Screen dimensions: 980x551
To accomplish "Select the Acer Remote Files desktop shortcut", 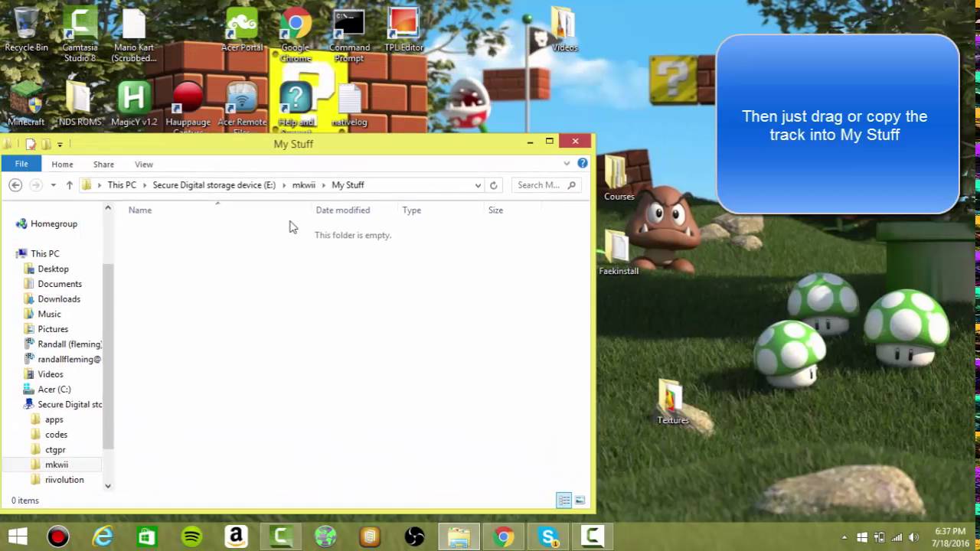I will click(242, 107).
